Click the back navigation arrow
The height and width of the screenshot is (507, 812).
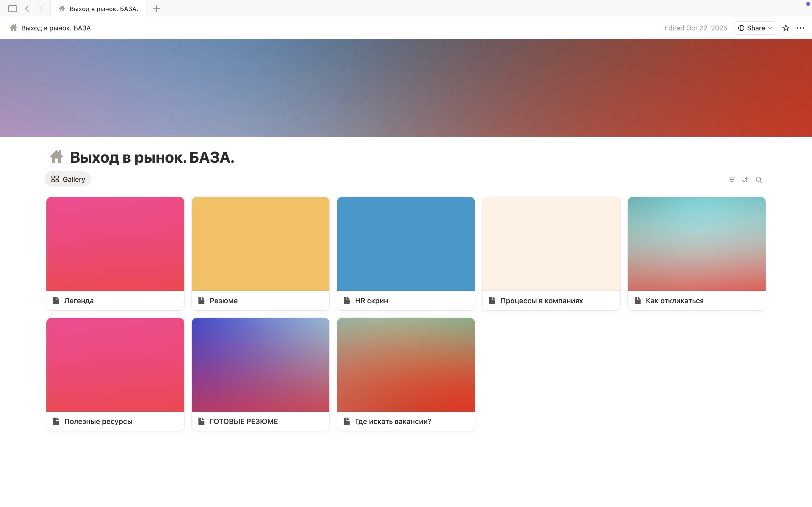pyautogui.click(x=27, y=9)
